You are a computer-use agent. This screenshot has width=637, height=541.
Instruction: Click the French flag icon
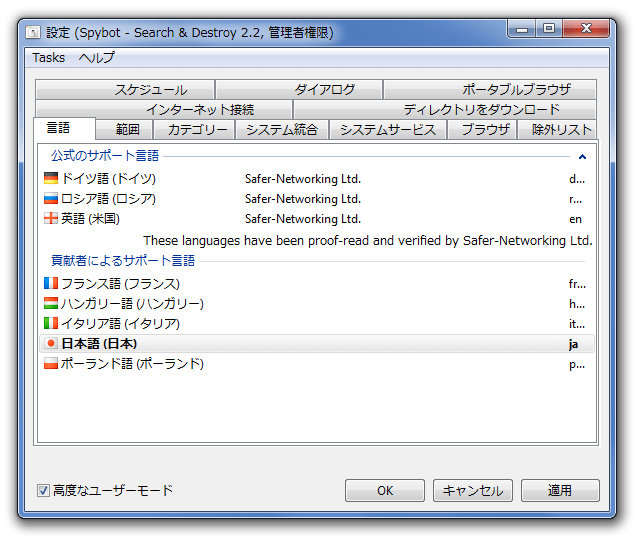51,283
